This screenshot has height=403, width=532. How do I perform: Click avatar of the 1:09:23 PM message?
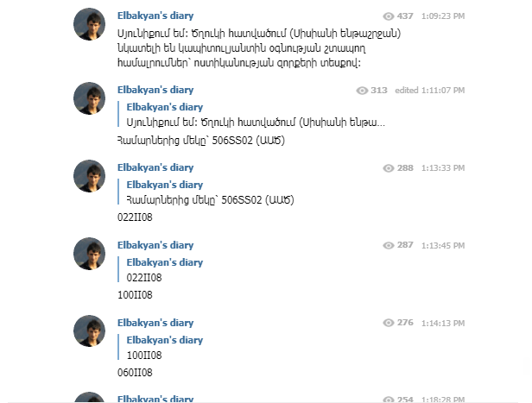(89, 24)
